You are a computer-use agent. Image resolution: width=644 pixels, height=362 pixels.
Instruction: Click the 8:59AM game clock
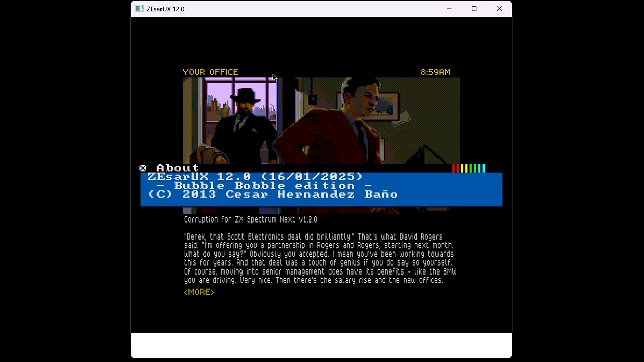coord(436,72)
